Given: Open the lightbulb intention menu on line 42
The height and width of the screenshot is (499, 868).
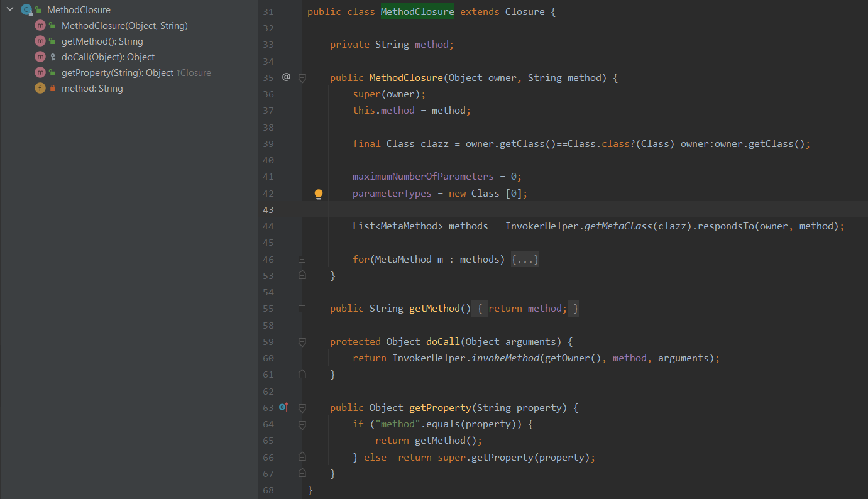Looking at the screenshot, I should click(x=319, y=194).
